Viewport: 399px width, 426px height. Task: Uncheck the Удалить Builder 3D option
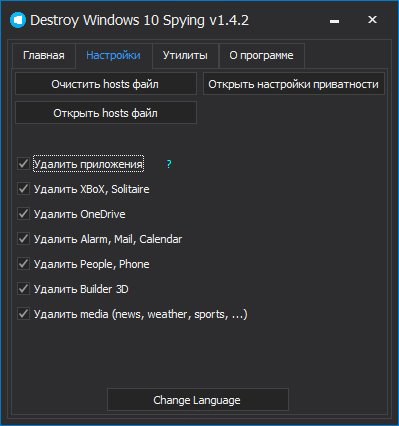pos(23,289)
